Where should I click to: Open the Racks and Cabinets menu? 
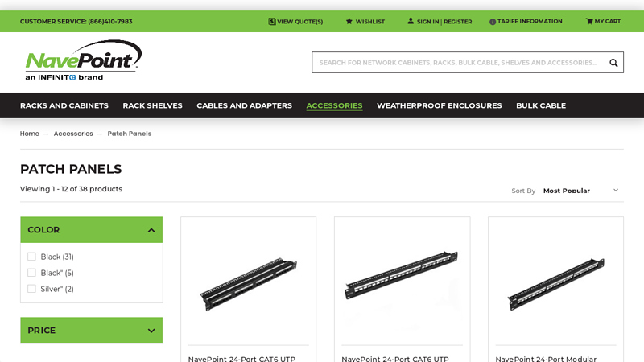pyautogui.click(x=64, y=105)
